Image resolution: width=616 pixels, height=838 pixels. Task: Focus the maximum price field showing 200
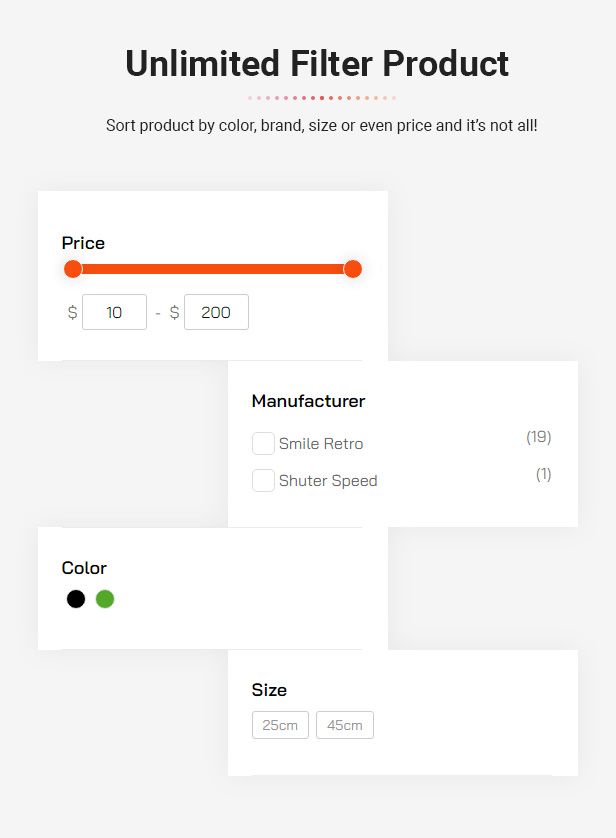point(216,312)
